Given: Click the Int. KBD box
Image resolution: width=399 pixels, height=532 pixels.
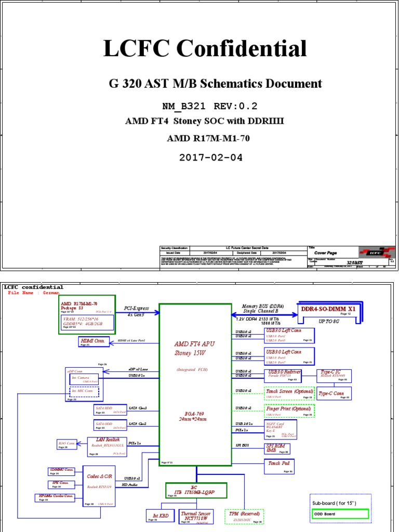Looking at the screenshot, I should pos(160,516).
